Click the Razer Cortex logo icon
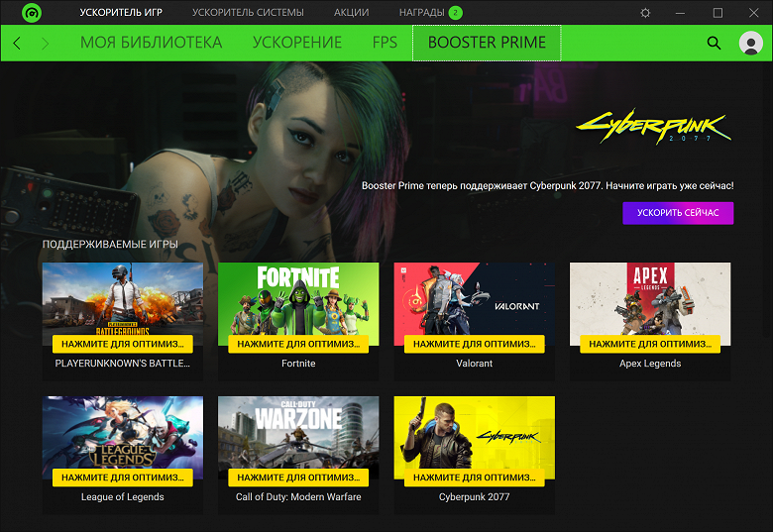This screenshot has height=532, width=773. 32,12
